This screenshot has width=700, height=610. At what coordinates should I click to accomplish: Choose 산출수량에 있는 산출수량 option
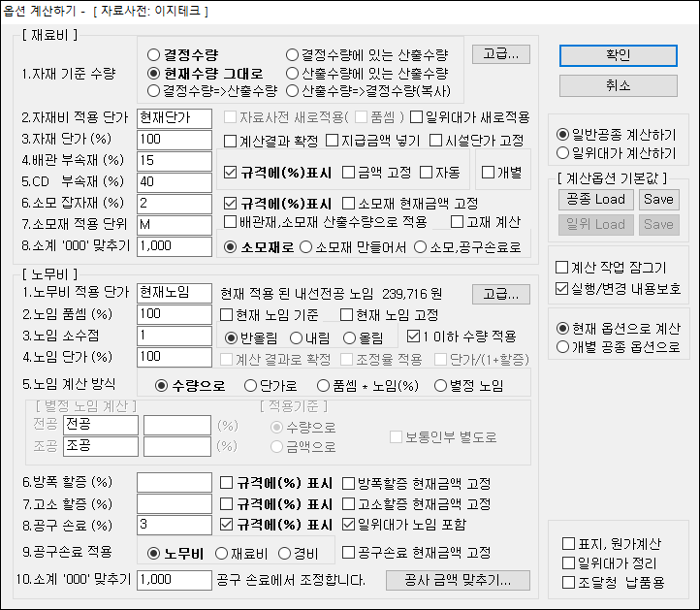[366, 74]
